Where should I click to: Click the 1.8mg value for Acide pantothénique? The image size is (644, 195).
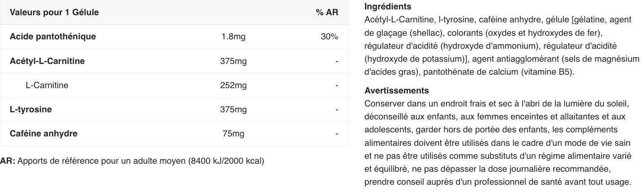[233, 37]
